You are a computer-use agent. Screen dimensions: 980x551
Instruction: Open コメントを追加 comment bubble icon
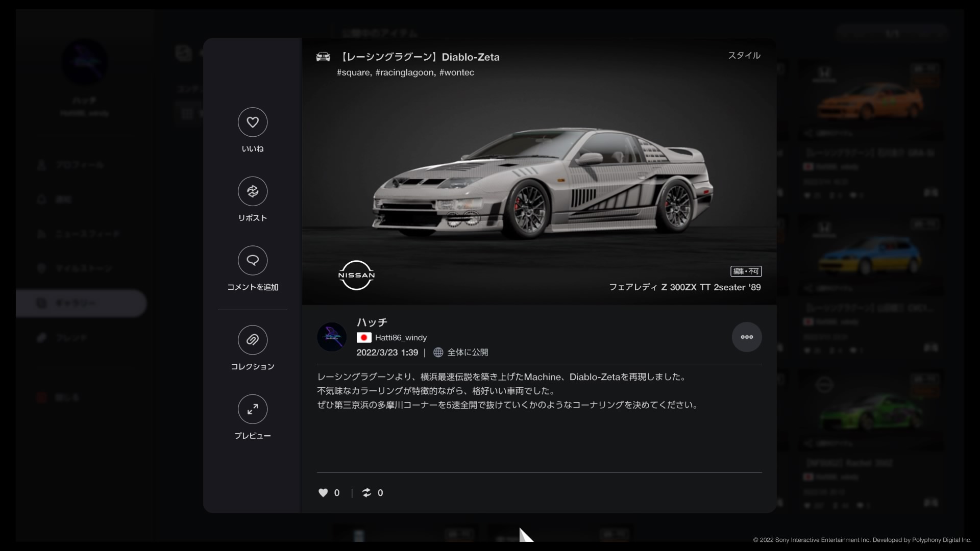(x=253, y=261)
